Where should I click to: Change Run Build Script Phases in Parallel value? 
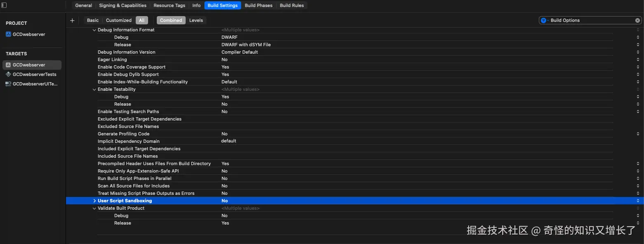[x=638, y=178]
